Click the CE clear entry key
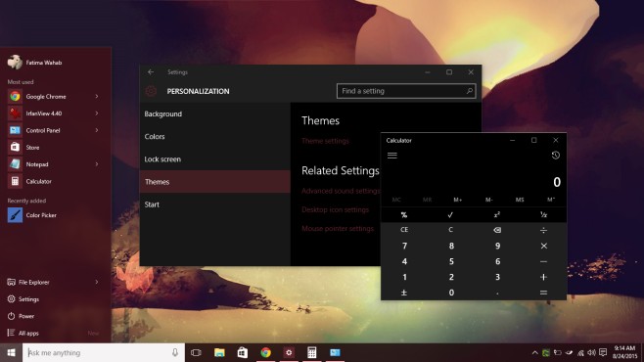 point(404,230)
